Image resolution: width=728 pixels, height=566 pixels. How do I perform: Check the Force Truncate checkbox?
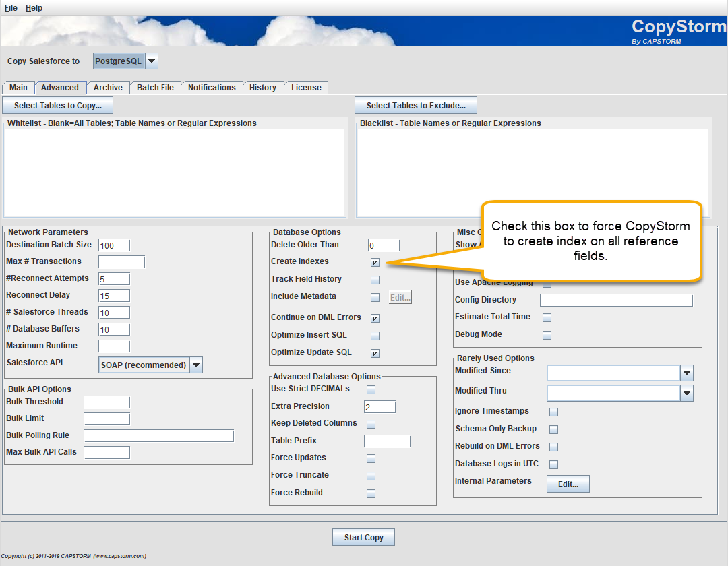click(371, 476)
